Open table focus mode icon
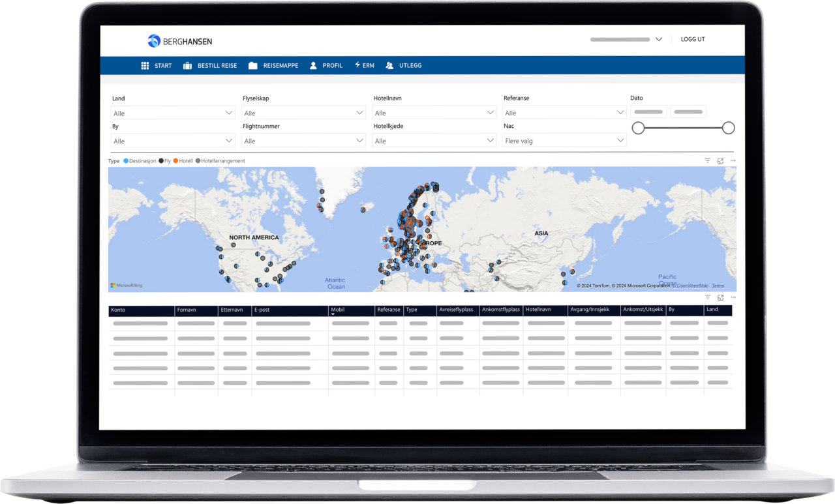Screen dimensions: 835x504 [x=720, y=298]
